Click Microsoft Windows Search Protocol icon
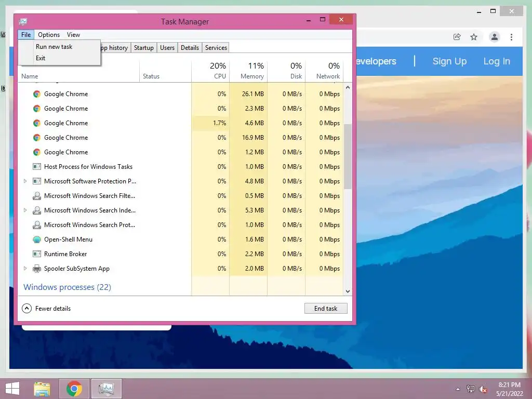Image resolution: width=532 pixels, height=399 pixels. 37,225
